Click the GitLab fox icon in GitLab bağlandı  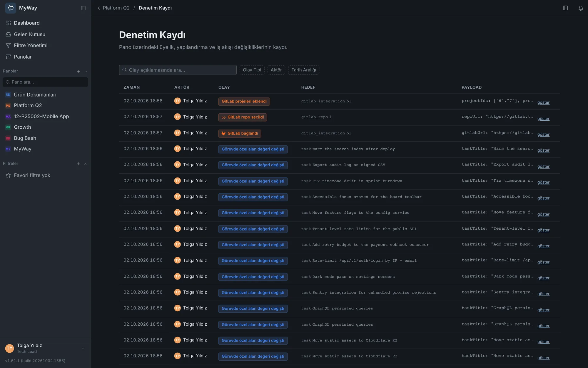click(223, 133)
